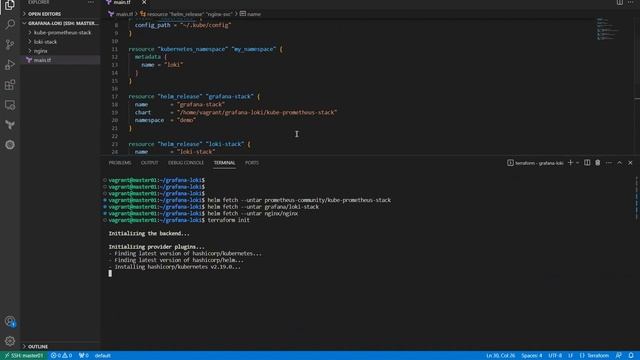
Task: Switch to the Terminal tab
Action: 224,163
